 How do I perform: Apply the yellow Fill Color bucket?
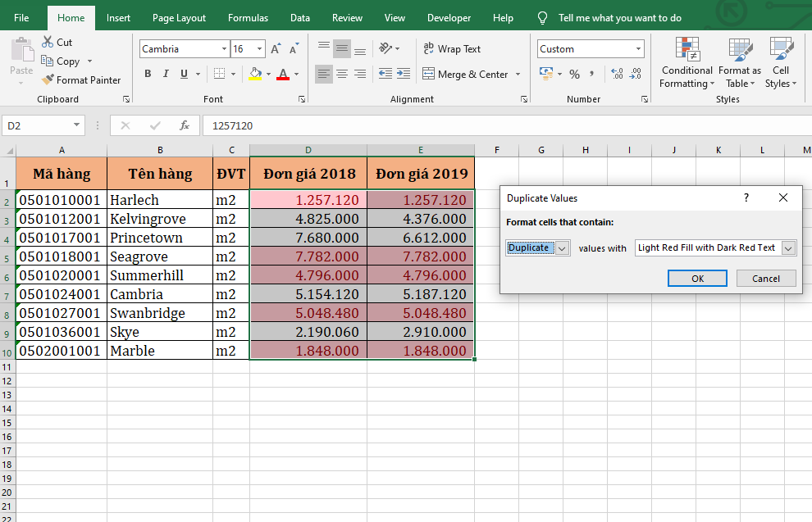coord(255,74)
